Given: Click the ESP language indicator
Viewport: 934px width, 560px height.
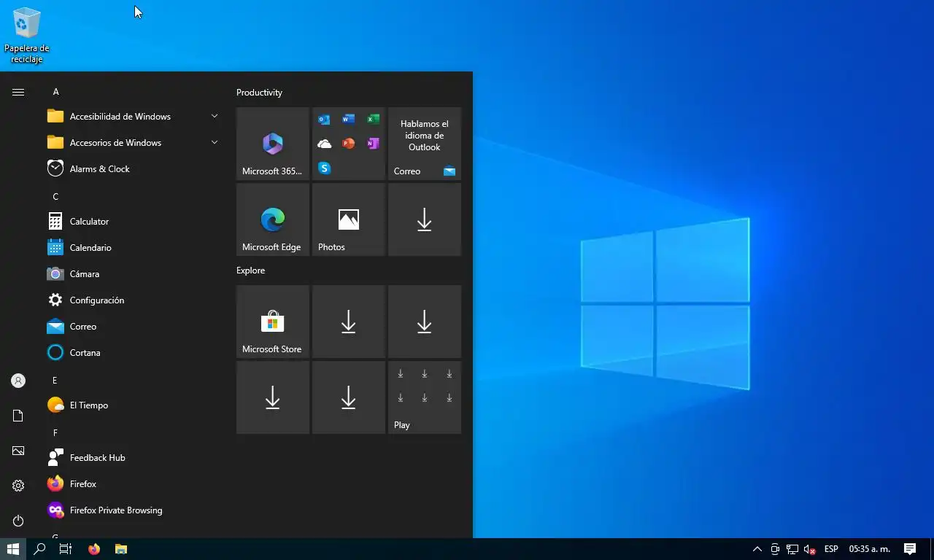Looking at the screenshot, I should [831, 549].
